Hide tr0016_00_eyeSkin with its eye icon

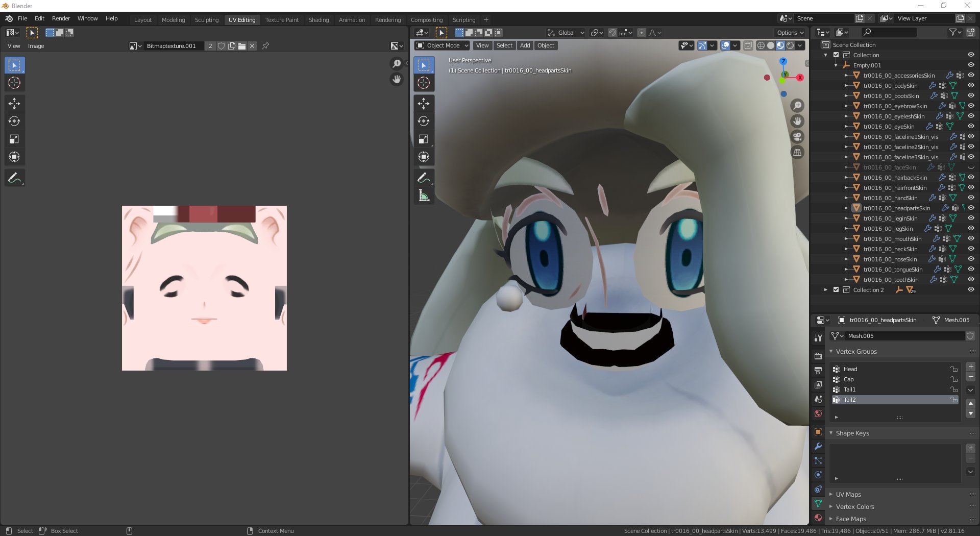click(x=971, y=127)
